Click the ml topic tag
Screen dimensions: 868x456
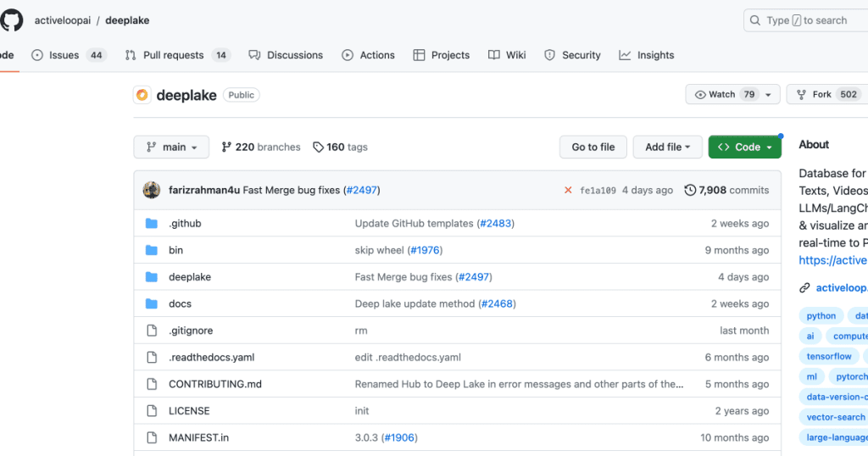pos(811,377)
